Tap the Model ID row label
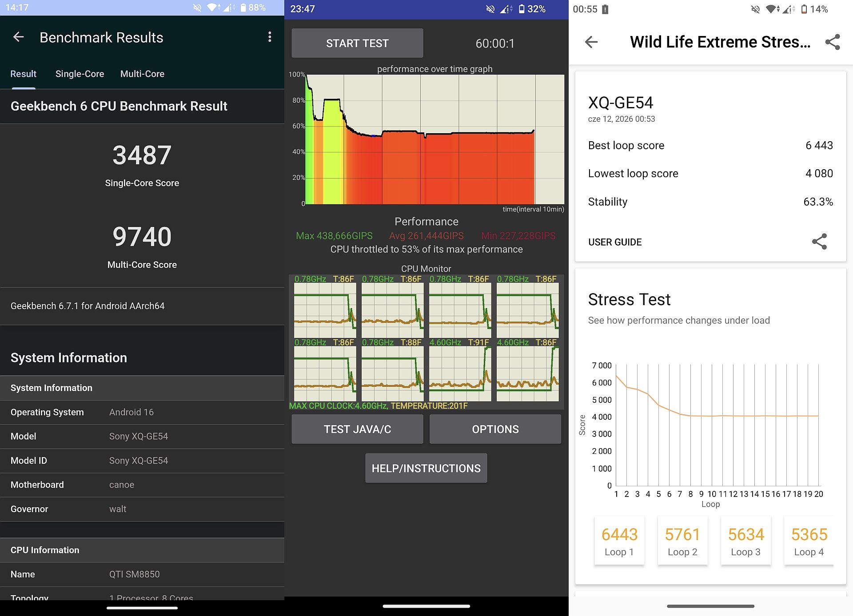The width and height of the screenshot is (853, 616). click(x=29, y=461)
